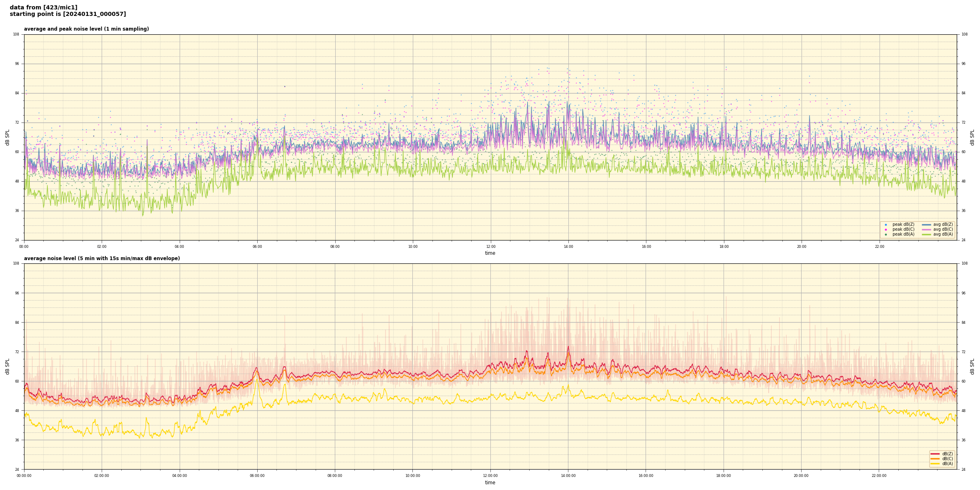Click dB(Z) in the bottom chart legend
Image resolution: width=980 pixels, height=490 pixels.
tap(947, 454)
